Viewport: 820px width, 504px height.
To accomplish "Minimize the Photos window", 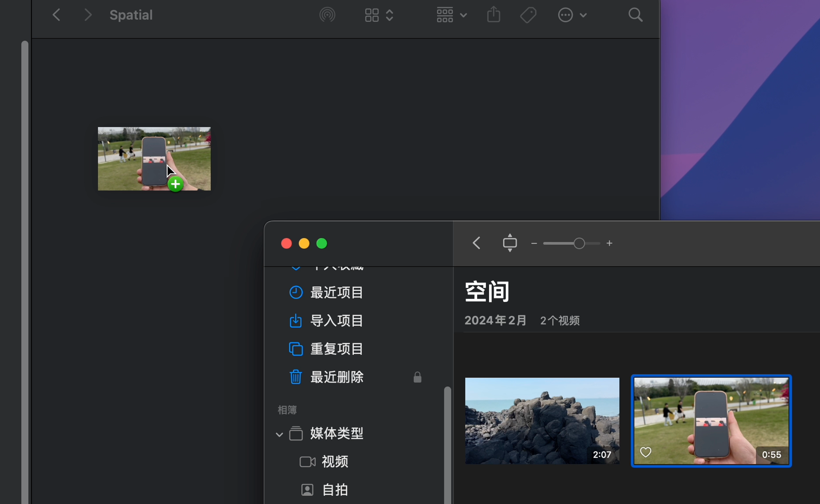I will [304, 244].
